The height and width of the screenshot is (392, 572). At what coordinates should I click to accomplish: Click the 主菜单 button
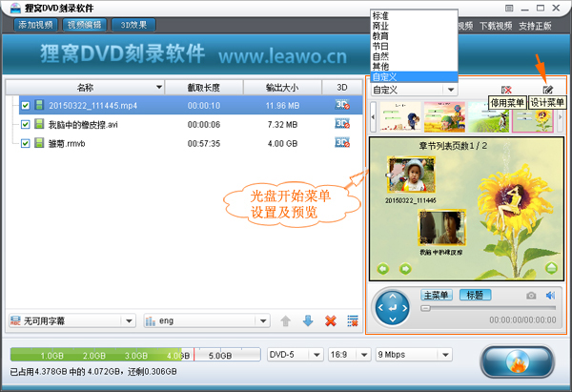437,295
